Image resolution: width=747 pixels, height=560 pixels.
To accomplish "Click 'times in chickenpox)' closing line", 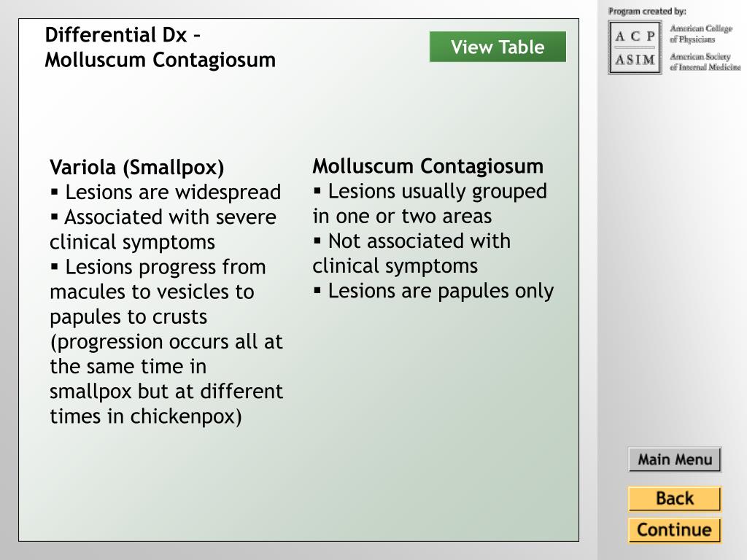I will pos(146,416).
